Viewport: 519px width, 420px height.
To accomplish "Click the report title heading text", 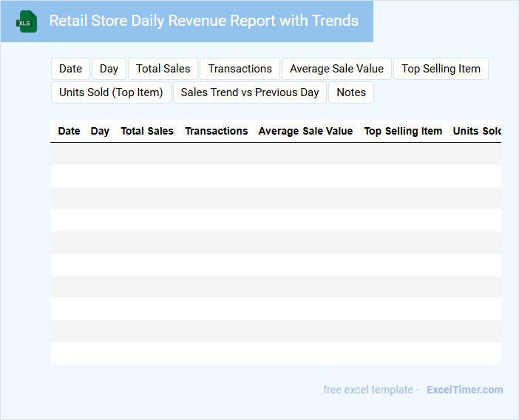I will (x=203, y=21).
